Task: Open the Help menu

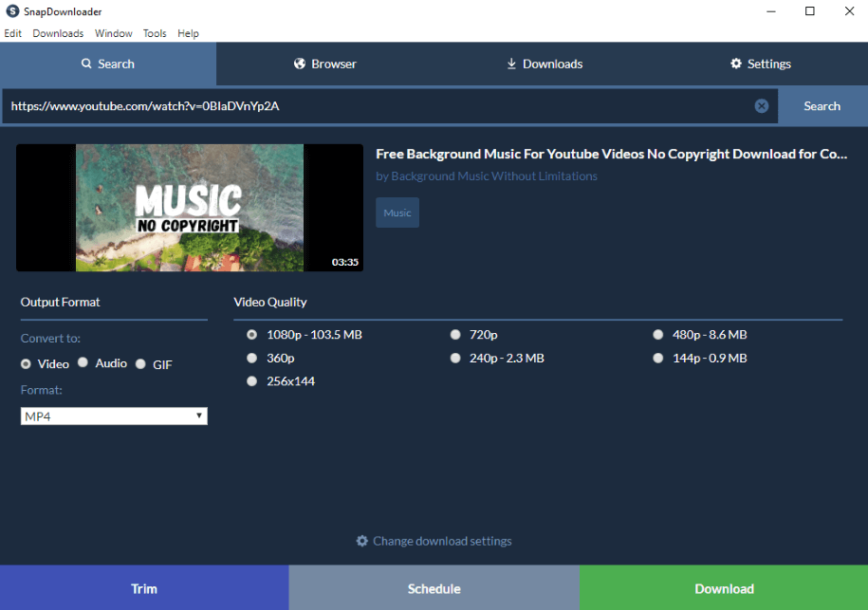Action: point(188,33)
